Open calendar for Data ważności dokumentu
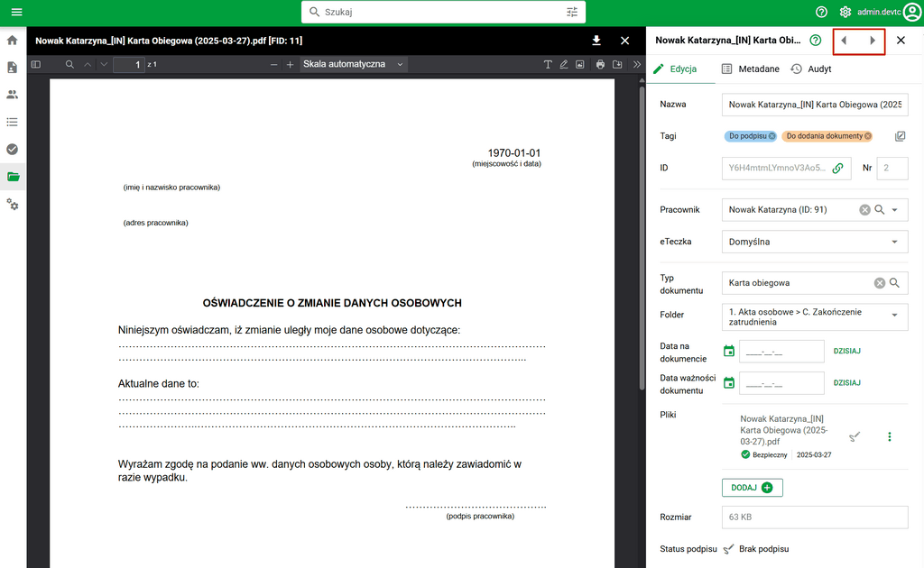This screenshot has width=924, height=568. [729, 382]
